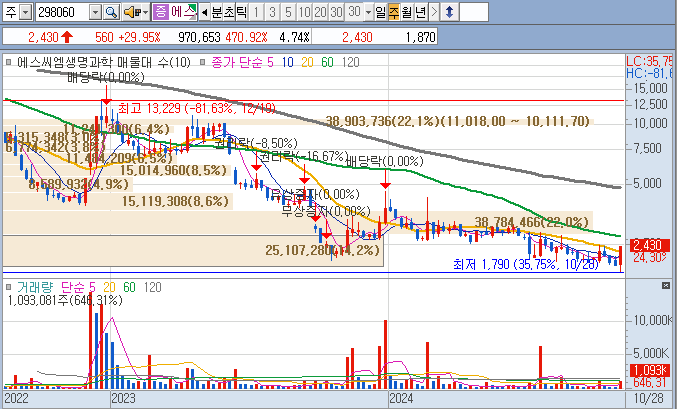Click the volume figure 970,653
677x409 pixels.
pyautogui.click(x=199, y=37)
